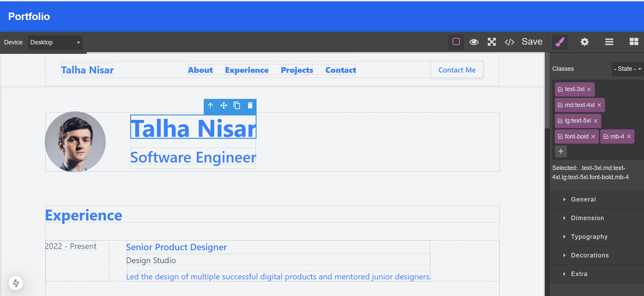The image size is (644, 296).
Task: Remove the lg:text-5xl class tag
Action: pos(596,121)
